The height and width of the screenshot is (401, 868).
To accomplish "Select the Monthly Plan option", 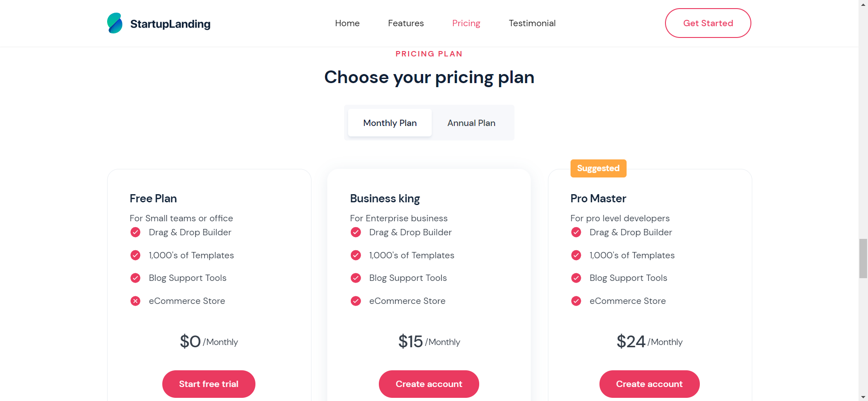I will 390,122.
